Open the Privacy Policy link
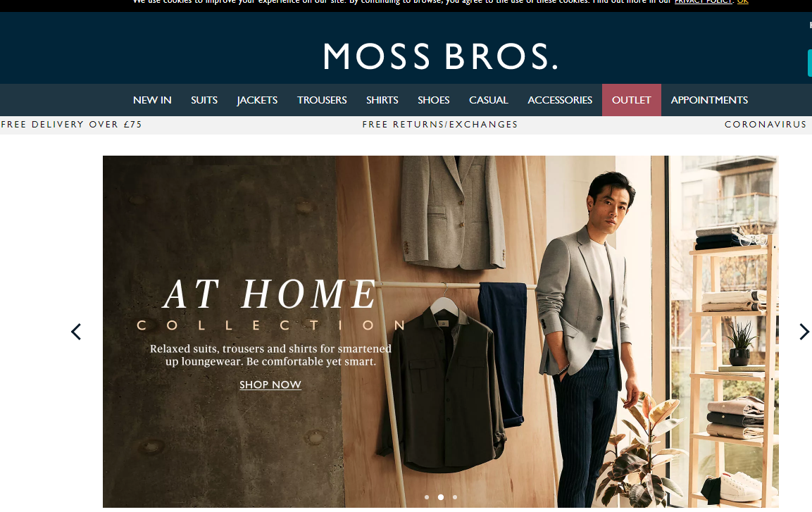Screen dimensions: 812x512 [704, 1]
